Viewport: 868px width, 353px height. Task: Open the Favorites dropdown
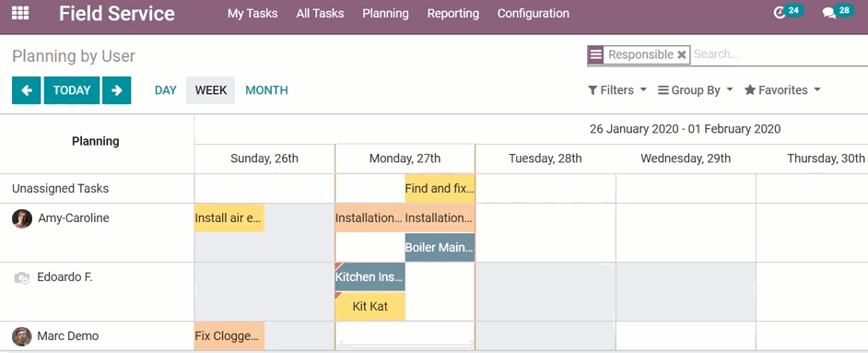coord(782,90)
